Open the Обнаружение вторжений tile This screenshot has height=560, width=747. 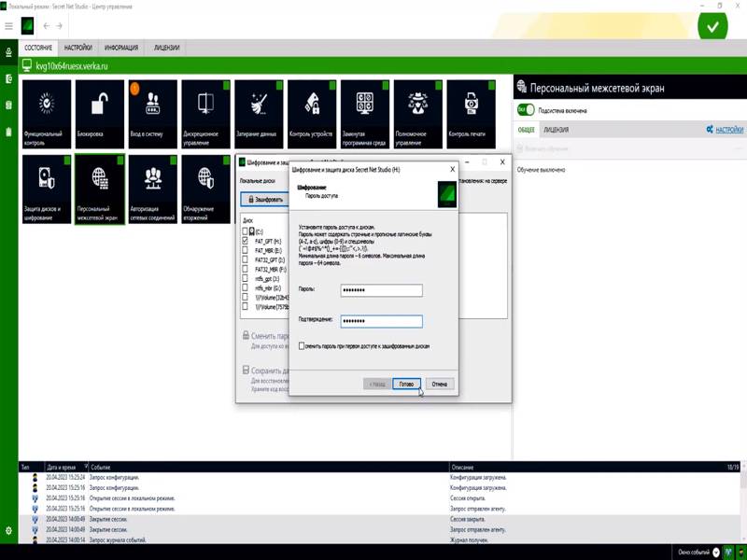tap(206, 189)
